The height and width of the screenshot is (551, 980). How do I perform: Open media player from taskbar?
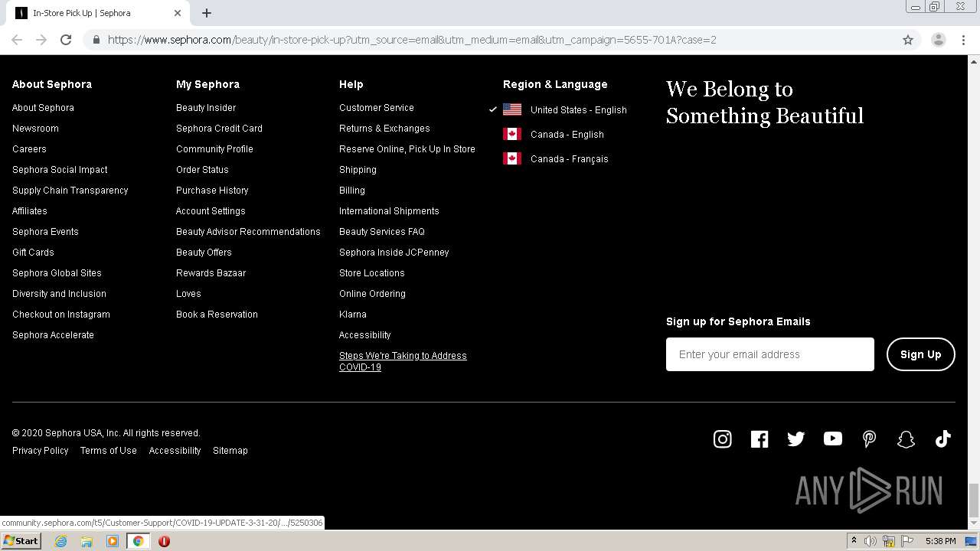click(113, 541)
